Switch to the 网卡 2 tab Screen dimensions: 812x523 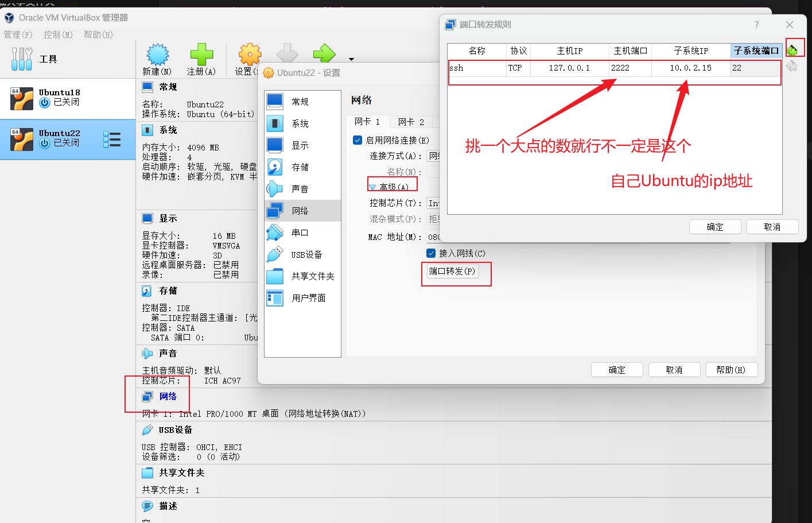pos(411,122)
